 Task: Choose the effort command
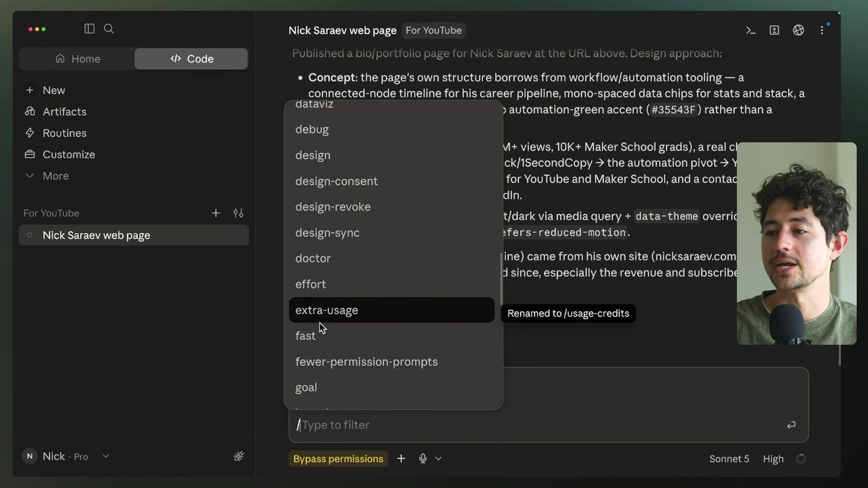click(392, 284)
